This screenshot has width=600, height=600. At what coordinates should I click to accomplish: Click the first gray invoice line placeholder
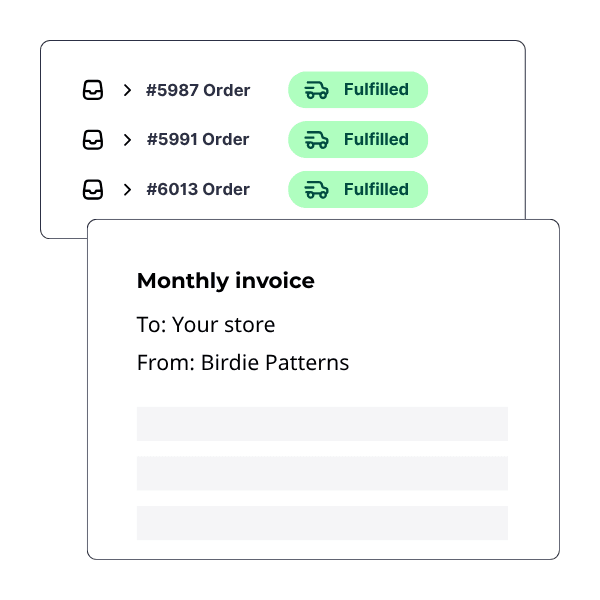[322, 424]
